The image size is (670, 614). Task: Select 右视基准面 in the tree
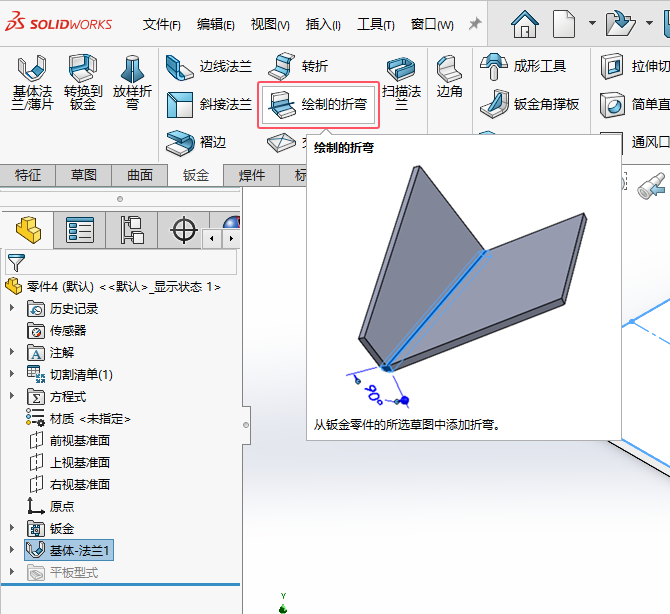click(x=70, y=485)
